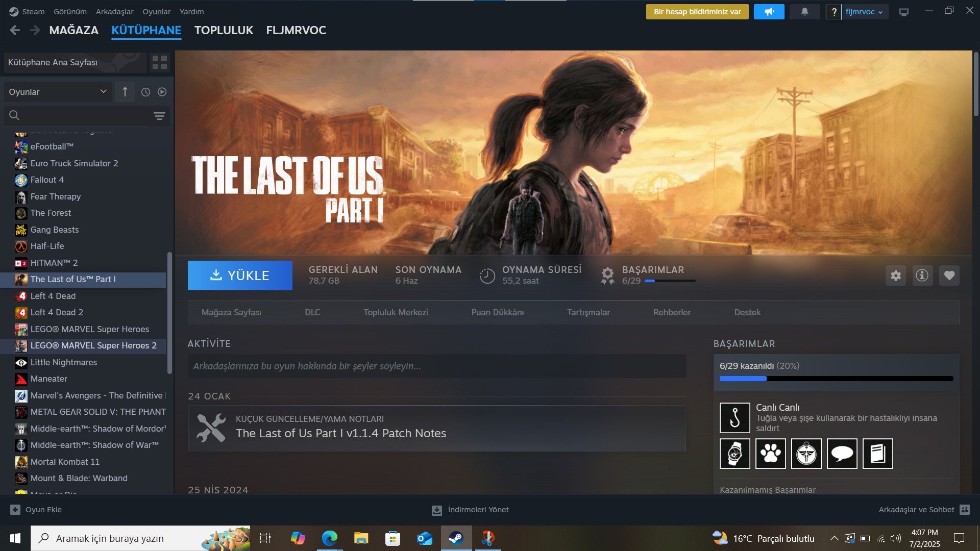Show game info icon

(922, 275)
